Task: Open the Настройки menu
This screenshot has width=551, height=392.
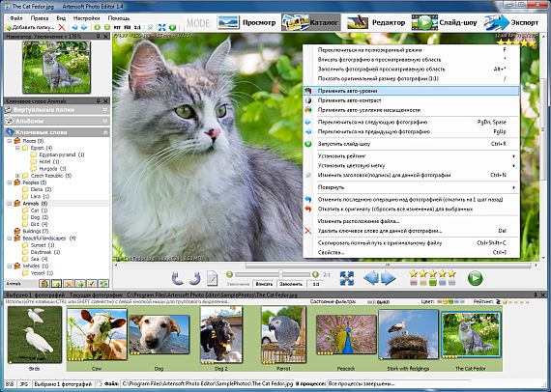Action: [x=86, y=18]
